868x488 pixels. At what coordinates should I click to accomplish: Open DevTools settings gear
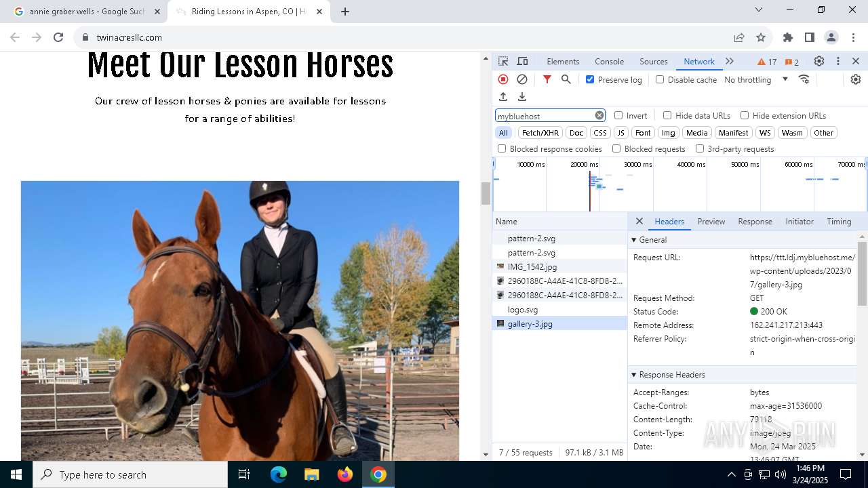[819, 61]
